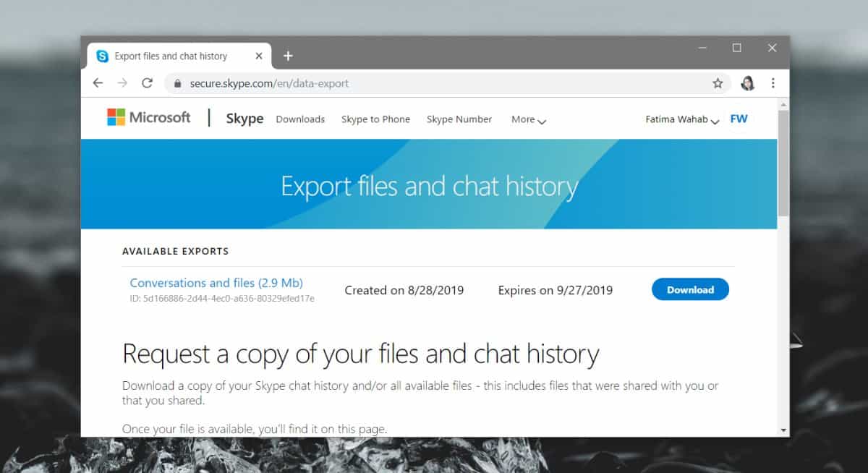Screen dimensions: 868x473
Task: Click the browser back arrow
Action: click(98, 83)
